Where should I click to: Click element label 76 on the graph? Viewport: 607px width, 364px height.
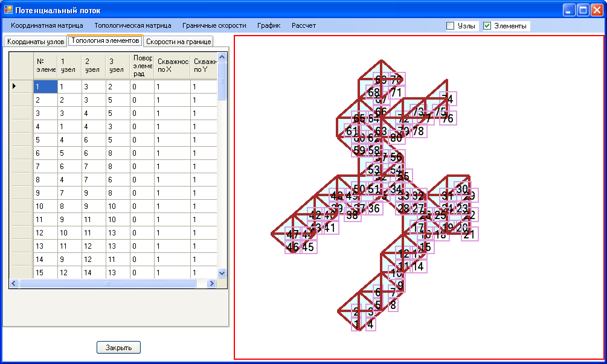click(448, 118)
